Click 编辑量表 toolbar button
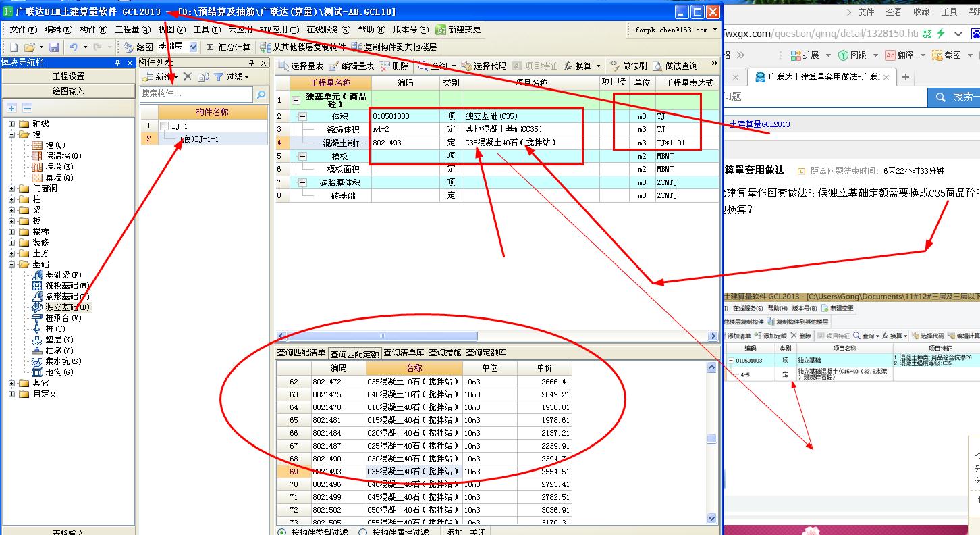The width and height of the screenshot is (980, 535). (x=351, y=66)
